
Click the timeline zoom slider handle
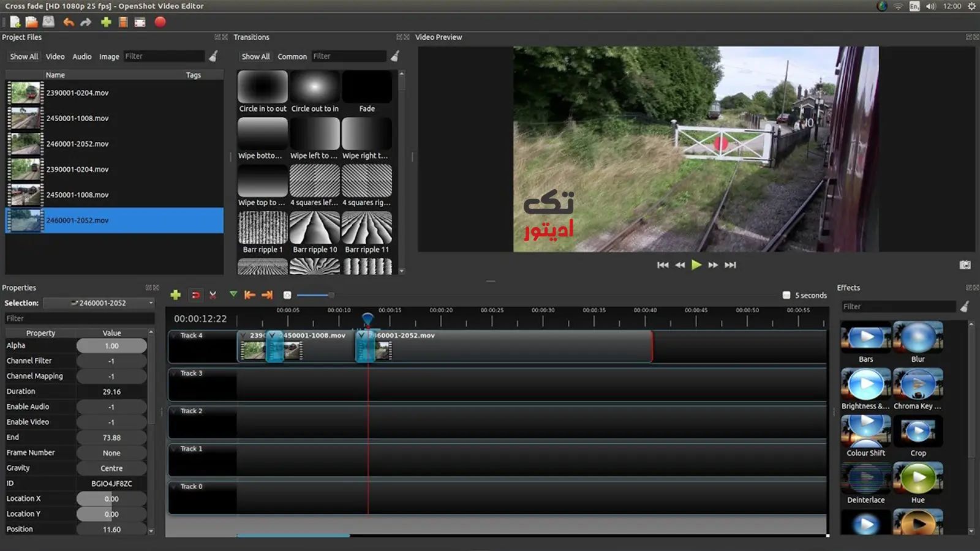click(331, 295)
